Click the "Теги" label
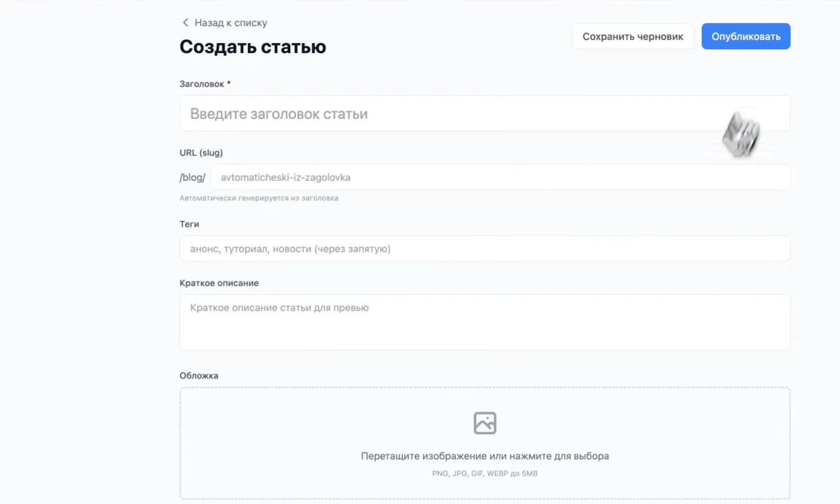The height and width of the screenshot is (504, 840). pyautogui.click(x=189, y=224)
